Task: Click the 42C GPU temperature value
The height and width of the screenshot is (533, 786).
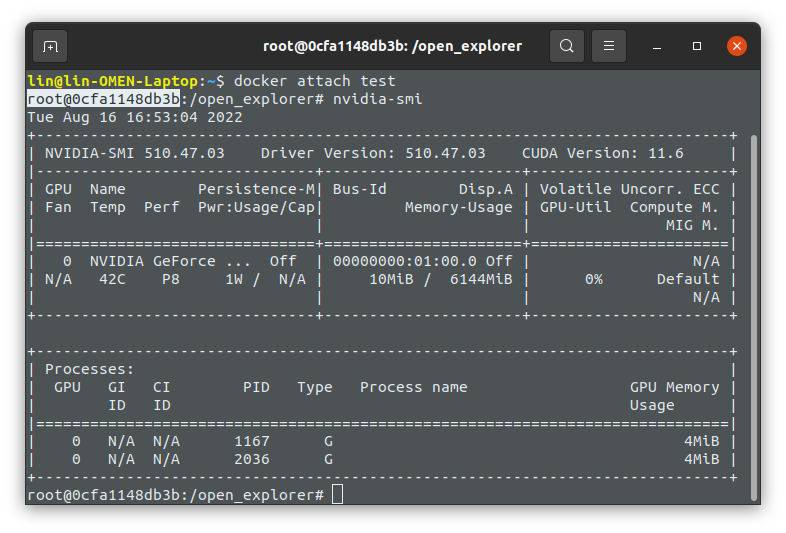Action: tap(112, 279)
